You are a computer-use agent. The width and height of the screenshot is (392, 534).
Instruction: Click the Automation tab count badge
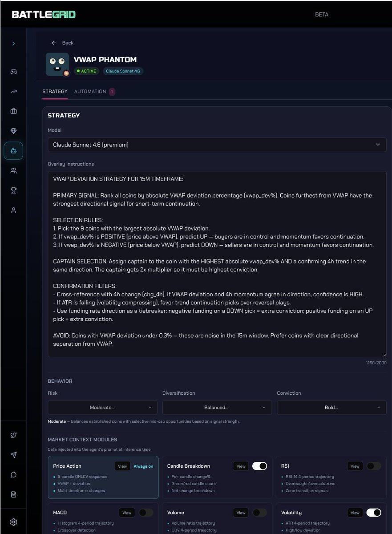(112, 92)
